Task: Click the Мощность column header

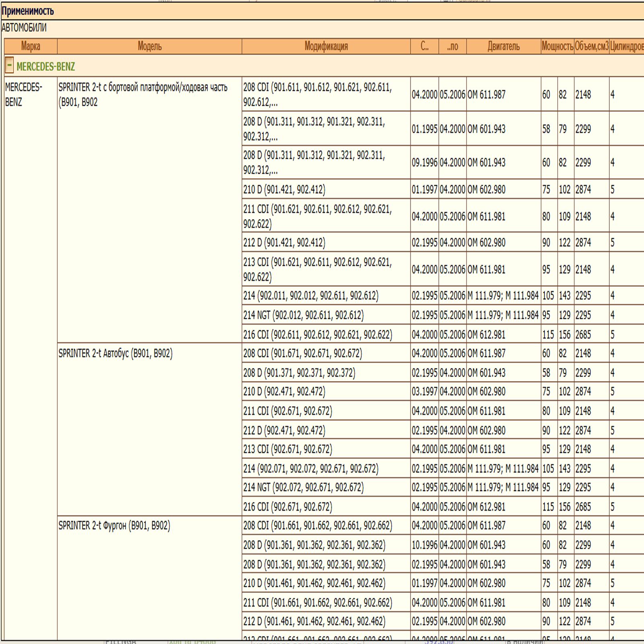Action: 557,46
